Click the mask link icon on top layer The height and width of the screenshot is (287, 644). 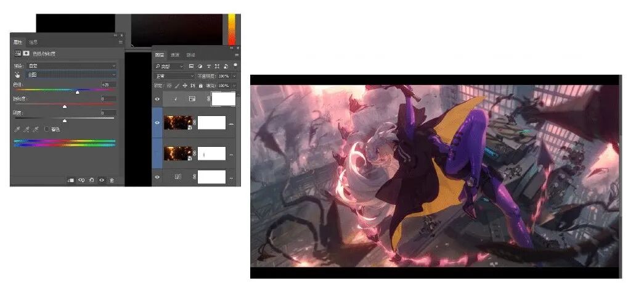(x=208, y=99)
